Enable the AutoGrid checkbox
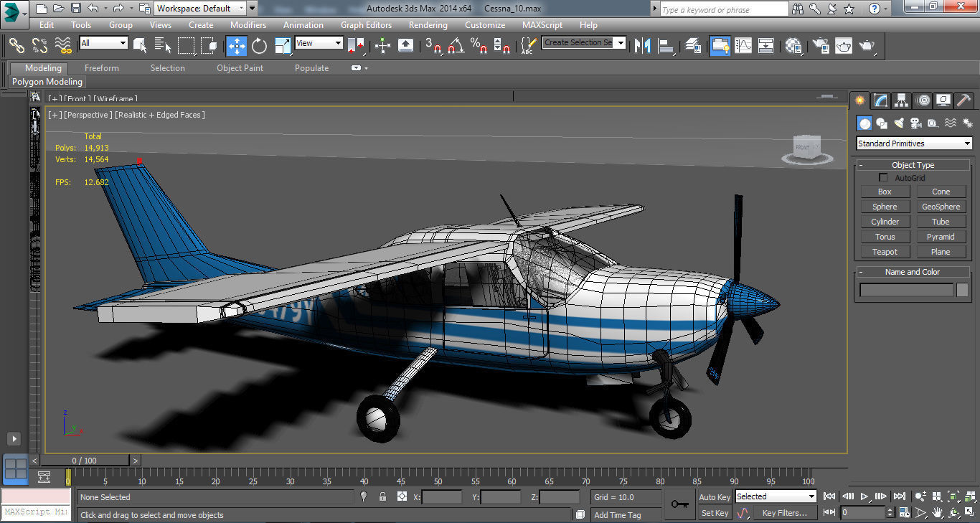980x523 pixels. click(x=884, y=177)
